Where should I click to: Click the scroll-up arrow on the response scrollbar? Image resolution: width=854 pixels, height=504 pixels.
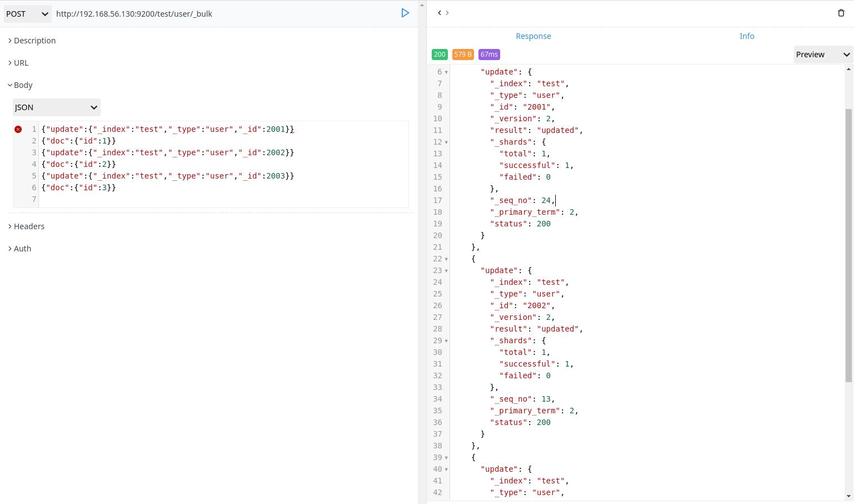pyautogui.click(x=848, y=68)
